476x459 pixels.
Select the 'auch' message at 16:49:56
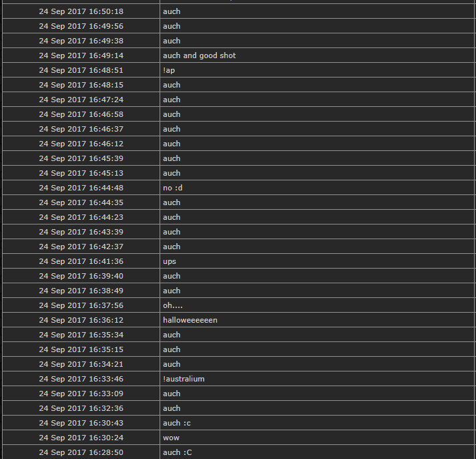(x=172, y=26)
